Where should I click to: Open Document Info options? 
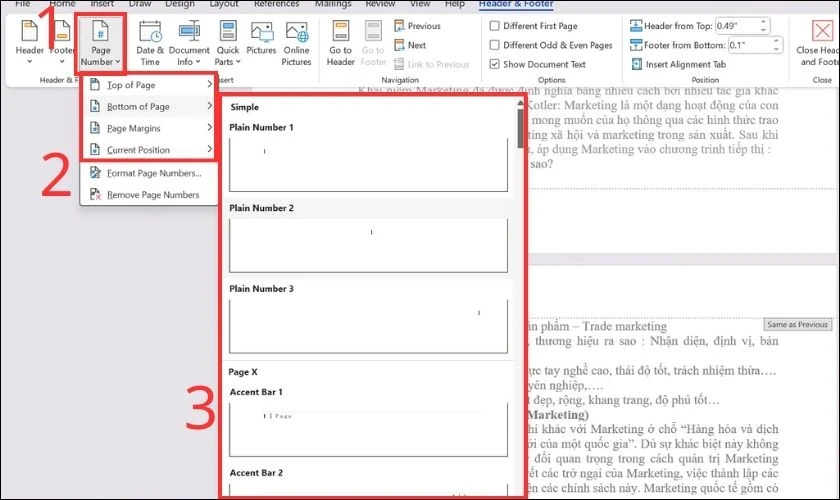coord(189,44)
